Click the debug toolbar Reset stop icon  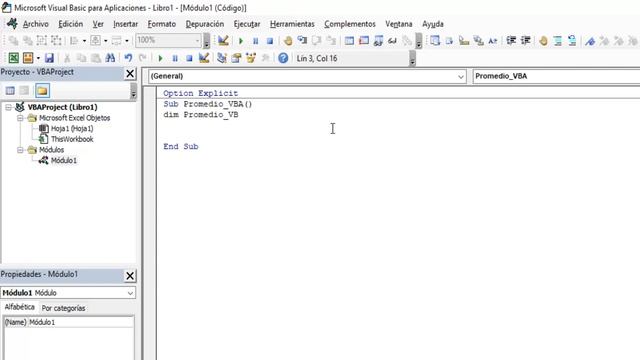click(270, 41)
